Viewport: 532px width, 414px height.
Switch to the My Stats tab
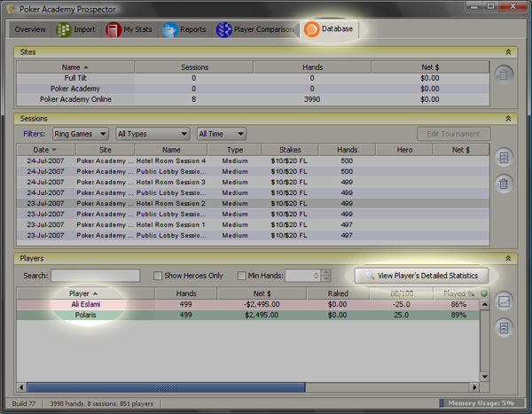tap(129, 29)
